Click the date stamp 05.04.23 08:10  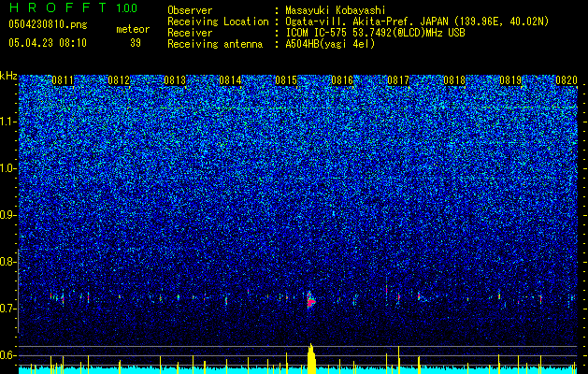point(48,43)
